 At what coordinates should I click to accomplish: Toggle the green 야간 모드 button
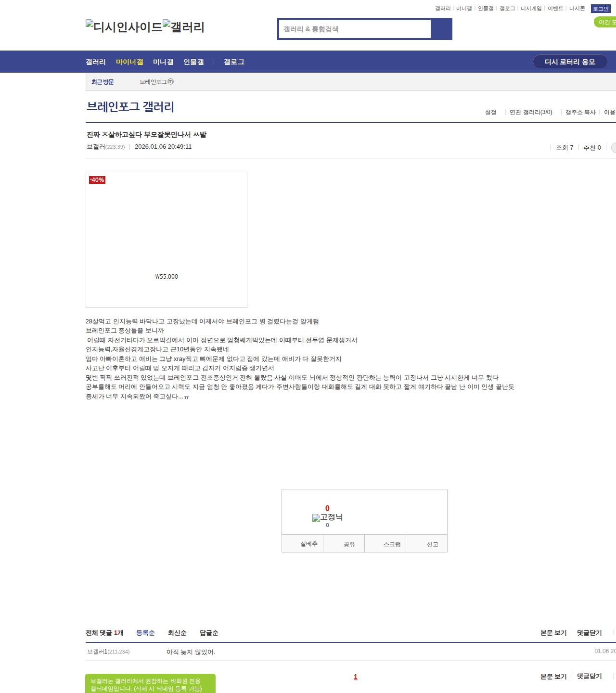tap(605, 22)
